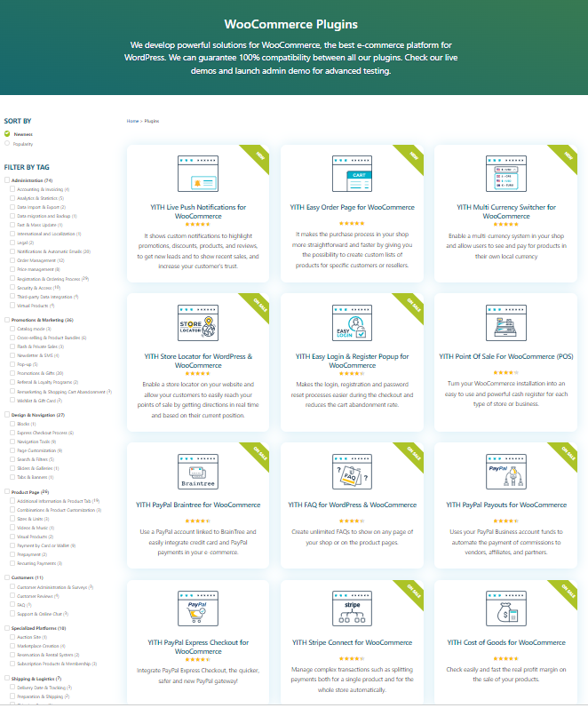This screenshot has width=588, height=716.
Task: Open YITH PayPal Express Checkout title link
Action: pos(198,647)
